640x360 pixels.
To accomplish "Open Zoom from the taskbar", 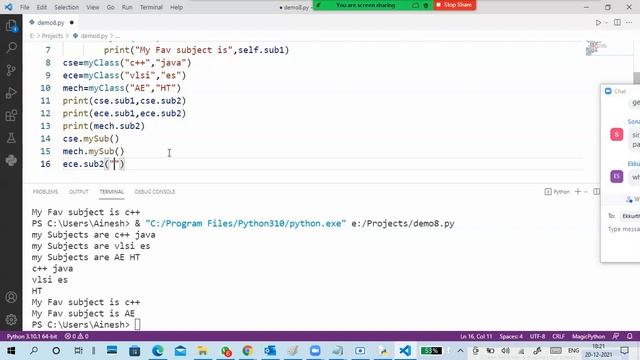I will click(315, 351).
